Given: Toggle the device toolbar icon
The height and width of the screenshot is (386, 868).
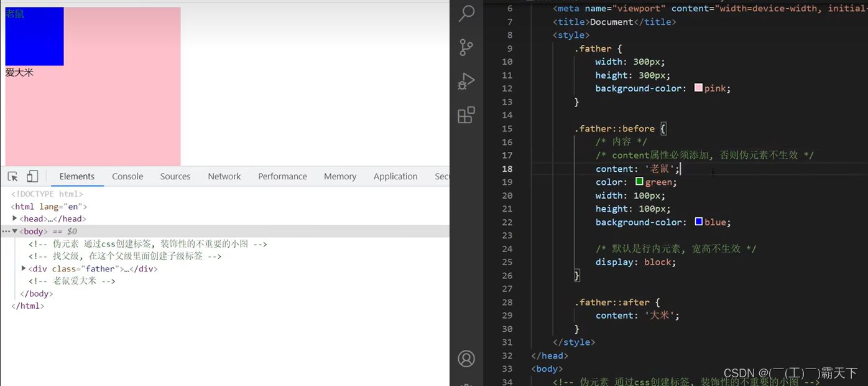Looking at the screenshot, I should coord(32,177).
